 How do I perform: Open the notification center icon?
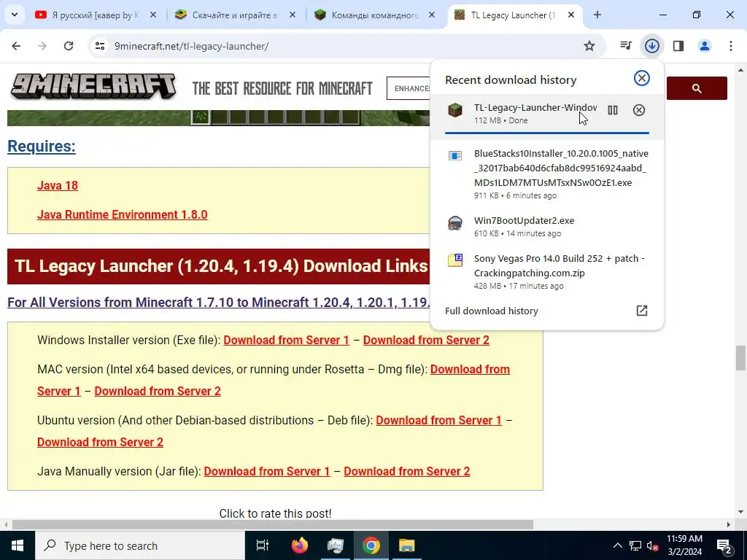(724, 545)
